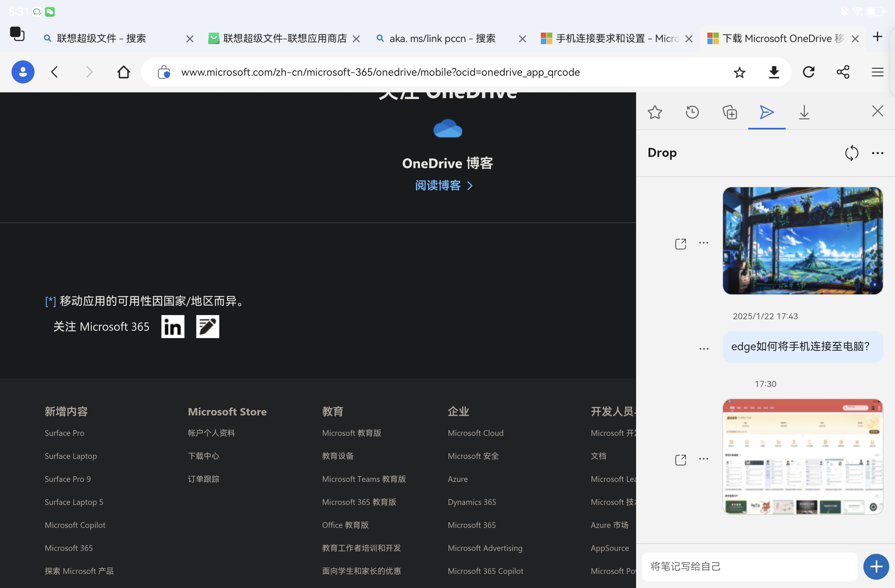
Task: Open History tab in side panel
Action: point(692,112)
